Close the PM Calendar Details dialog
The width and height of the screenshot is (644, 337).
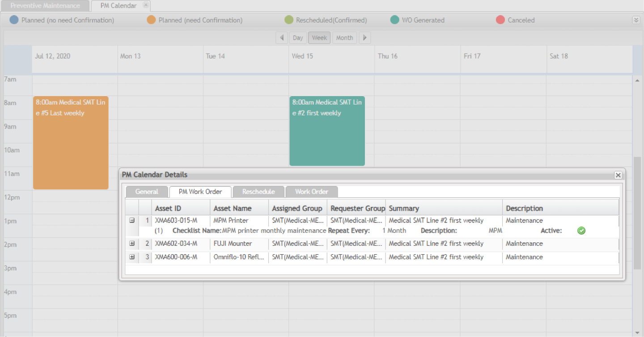pyautogui.click(x=618, y=175)
